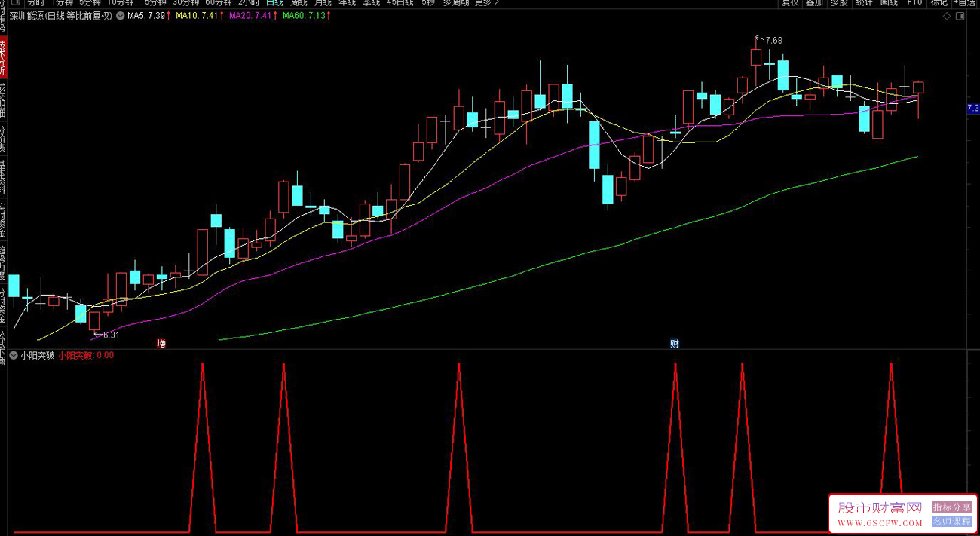980x536 pixels.
Task: Click the F10 company info button
Action: [x=914, y=2]
